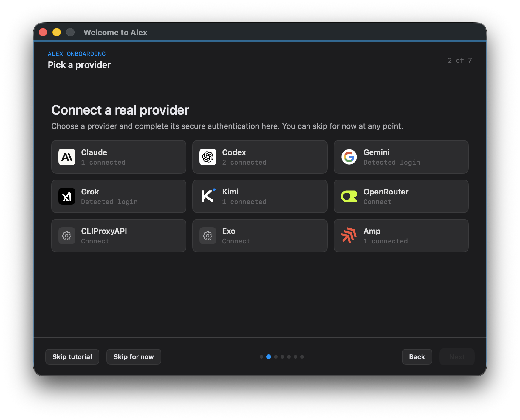520x420 pixels.
Task: Select the Amp provider card
Action: pos(401,236)
